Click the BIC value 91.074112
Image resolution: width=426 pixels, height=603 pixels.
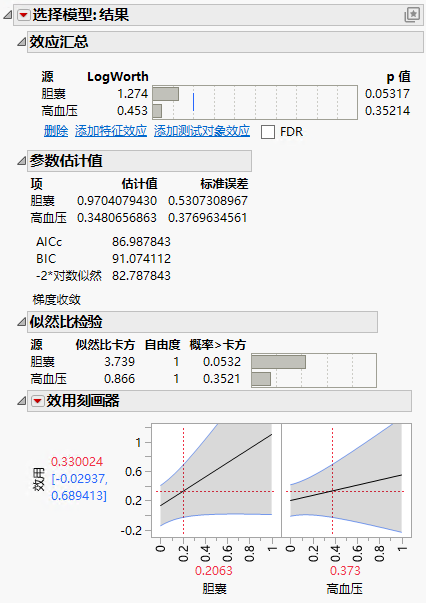tap(141, 259)
